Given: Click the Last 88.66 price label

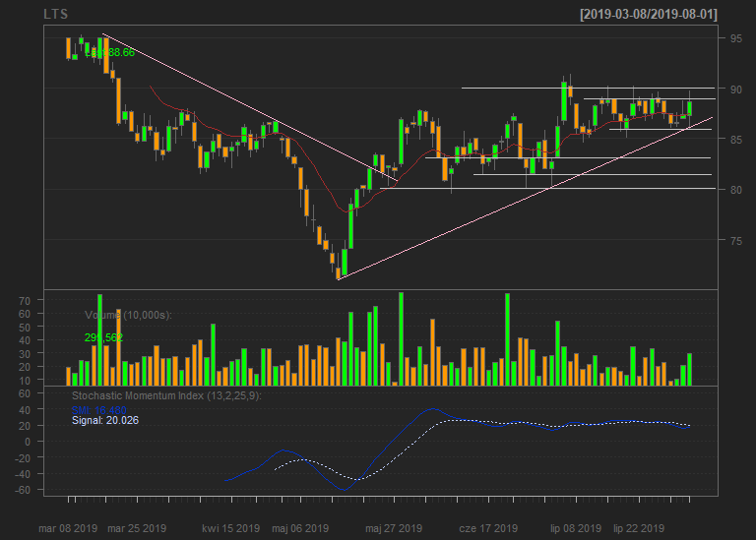Looking at the screenshot, I should 110,52.
